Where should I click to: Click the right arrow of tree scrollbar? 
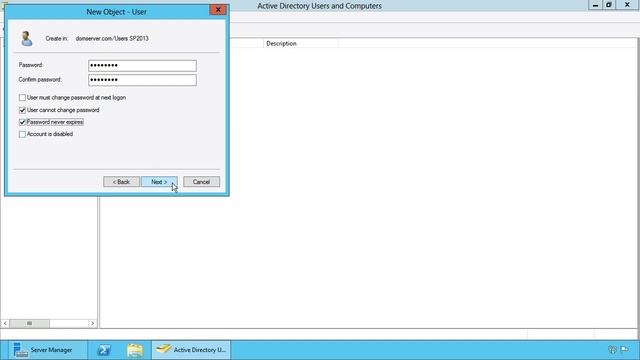point(93,323)
